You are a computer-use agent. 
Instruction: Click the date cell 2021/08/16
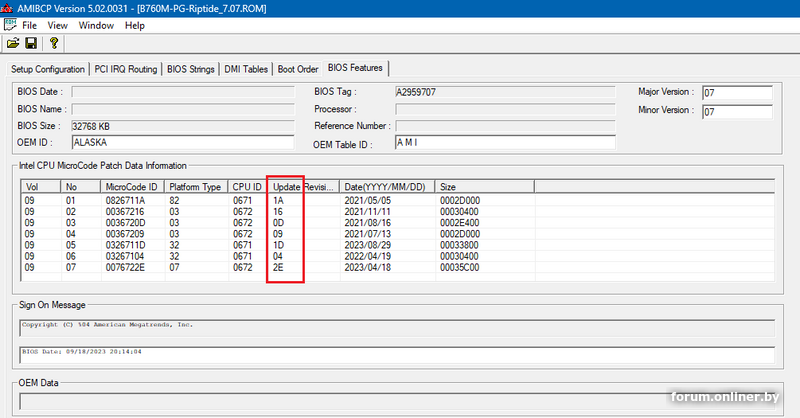[367, 223]
